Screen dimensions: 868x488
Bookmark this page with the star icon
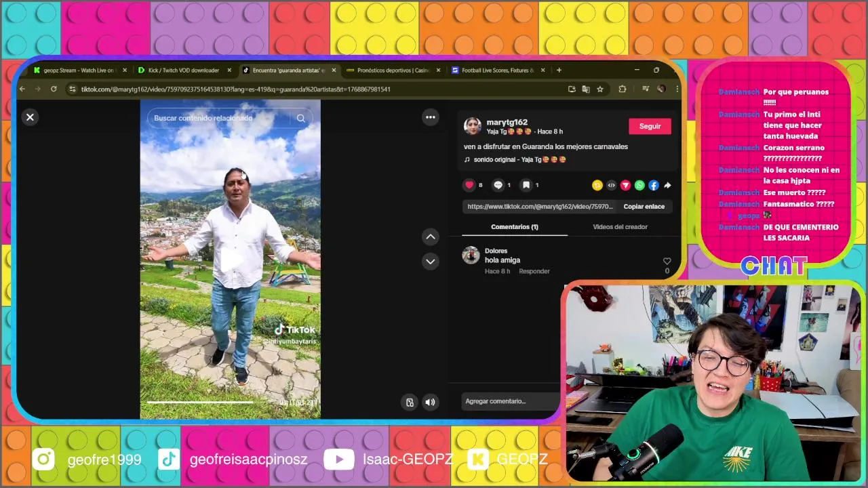pyautogui.click(x=600, y=89)
